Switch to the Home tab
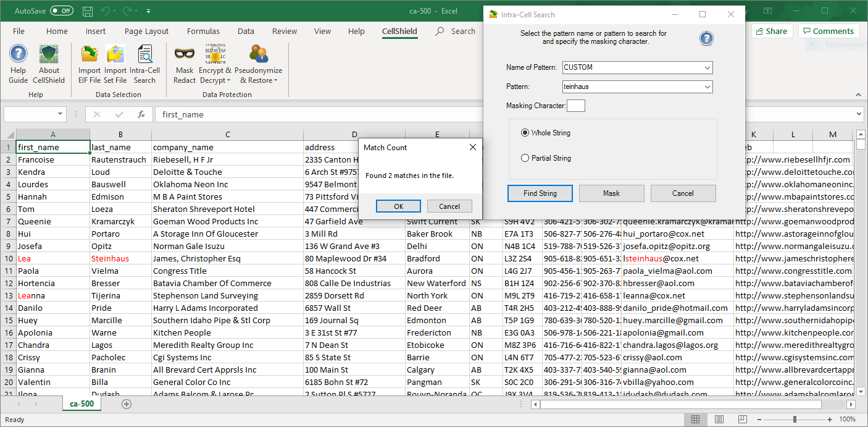This screenshot has height=427, width=868. [57, 32]
